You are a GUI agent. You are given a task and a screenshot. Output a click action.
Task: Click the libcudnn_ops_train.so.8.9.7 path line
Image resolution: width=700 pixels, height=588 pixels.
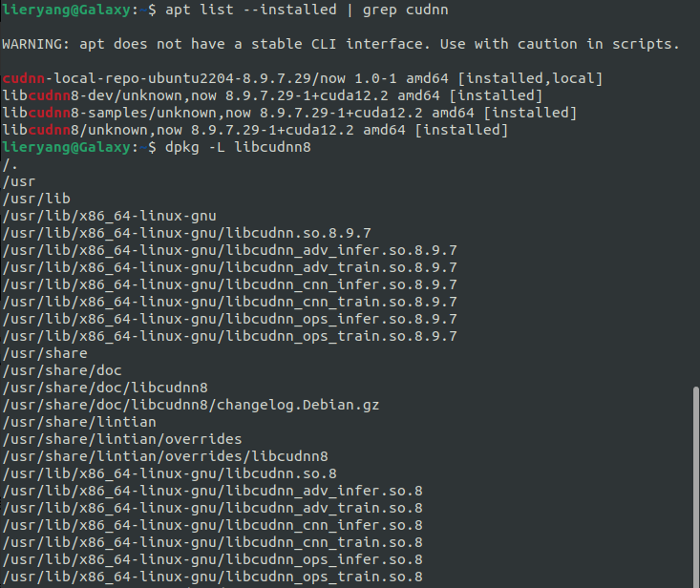click(229, 336)
